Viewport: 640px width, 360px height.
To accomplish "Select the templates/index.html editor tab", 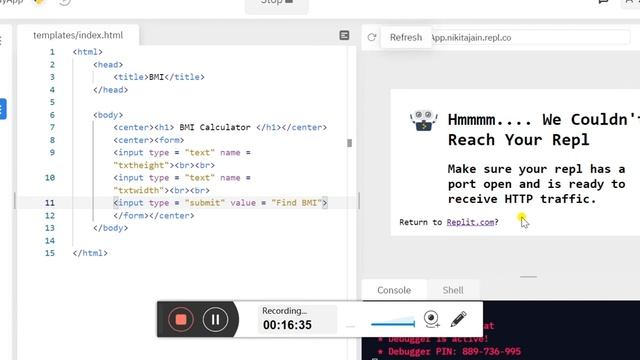I will 78,35.
